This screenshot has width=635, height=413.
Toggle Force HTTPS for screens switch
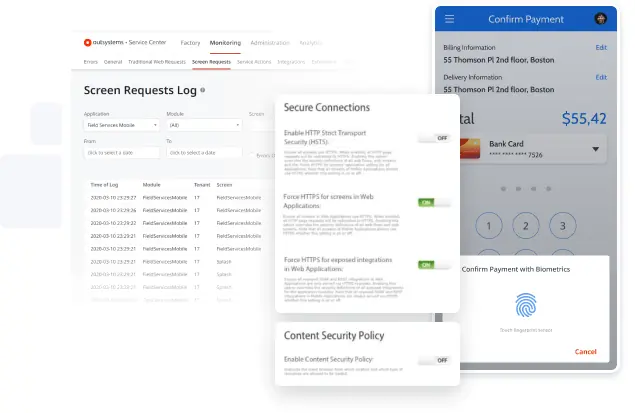point(434,202)
